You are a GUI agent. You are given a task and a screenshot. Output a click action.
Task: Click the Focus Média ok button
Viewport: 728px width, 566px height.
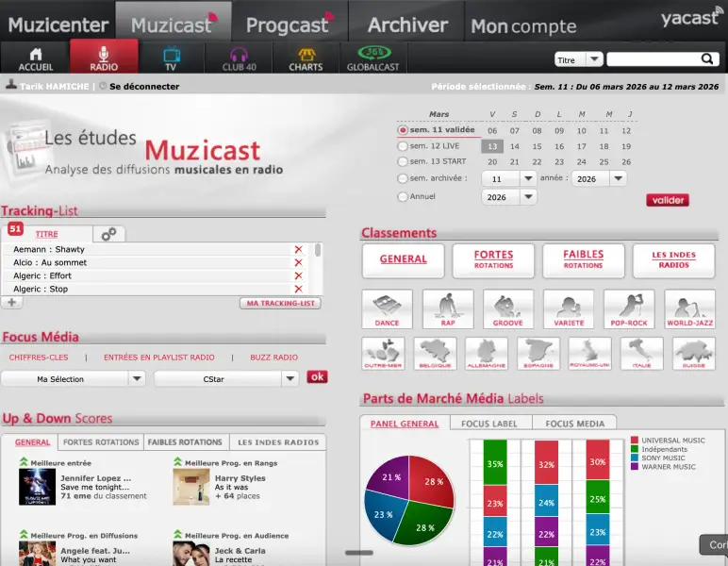coord(317,376)
